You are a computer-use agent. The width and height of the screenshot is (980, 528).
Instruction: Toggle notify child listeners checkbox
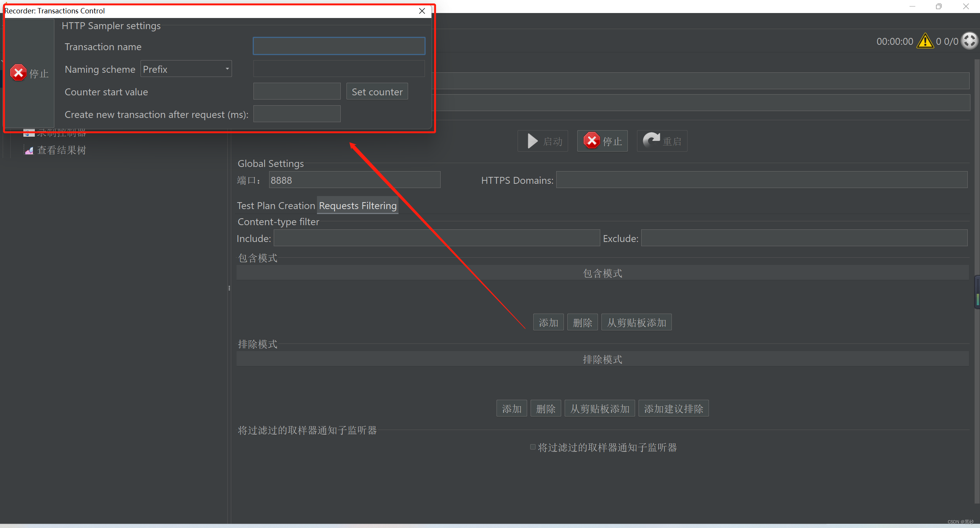[532, 447]
